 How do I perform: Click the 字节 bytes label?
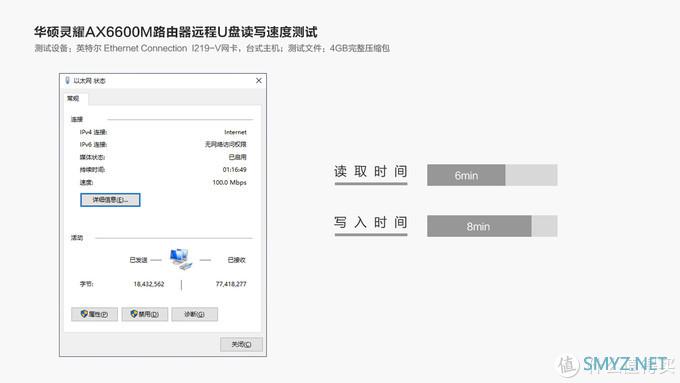[x=86, y=284]
